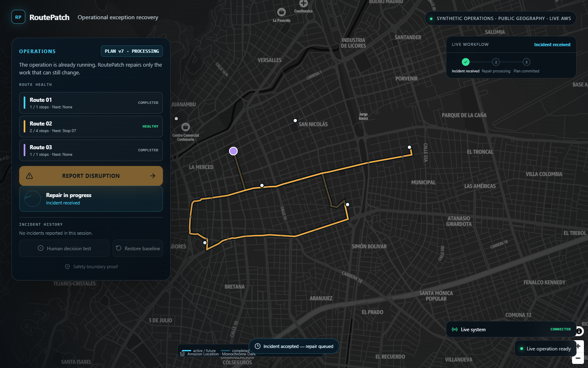Click the Centro Comercial Centenario shop marker
Viewport: 588px width, 368px height.
point(185,127)
